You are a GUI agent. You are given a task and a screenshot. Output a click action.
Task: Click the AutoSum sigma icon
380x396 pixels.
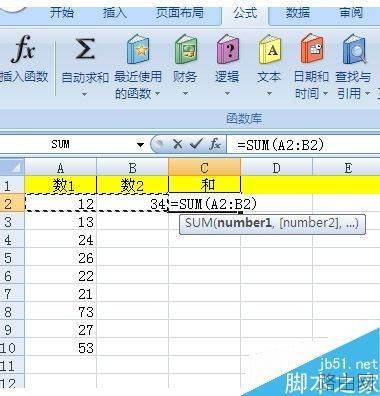pyautogui.click(x=85, y=49)
